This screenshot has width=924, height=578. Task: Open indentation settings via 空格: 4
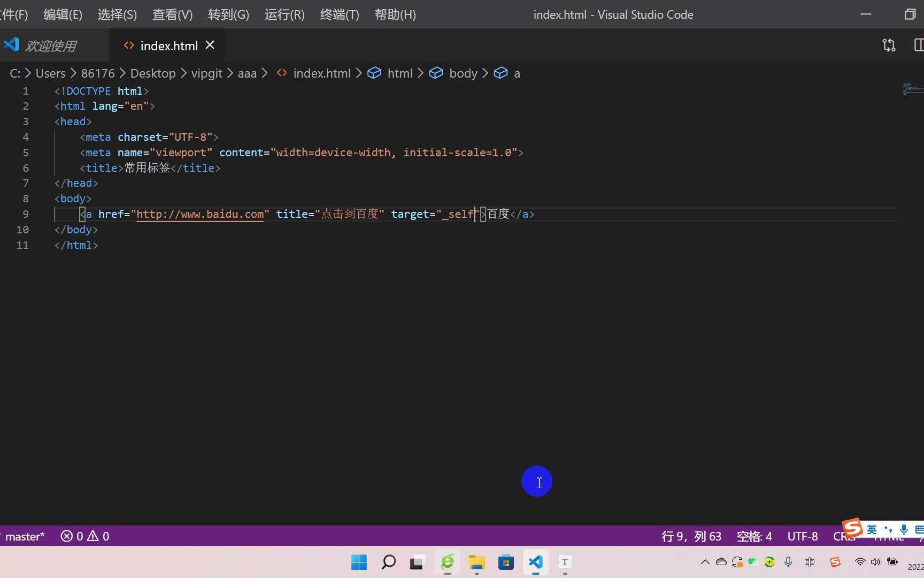coord(754,536)
